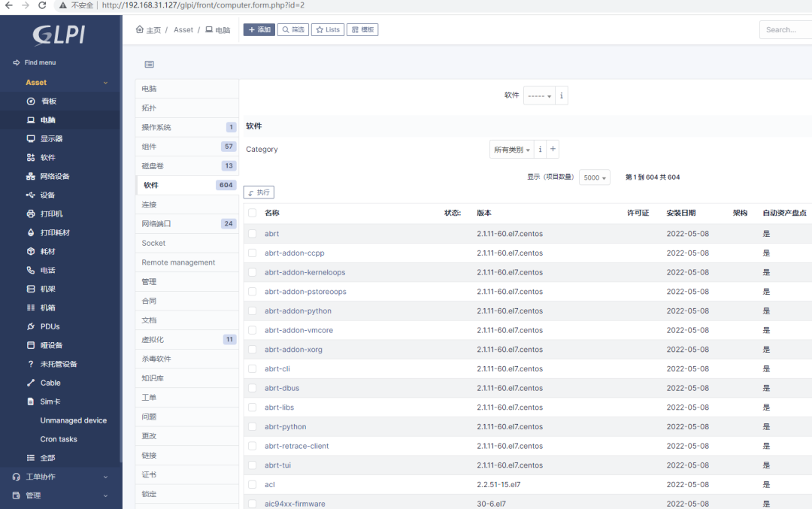
Task: Check the abrt-addon-kerneloops checkbox
Action: click(252, 272)
